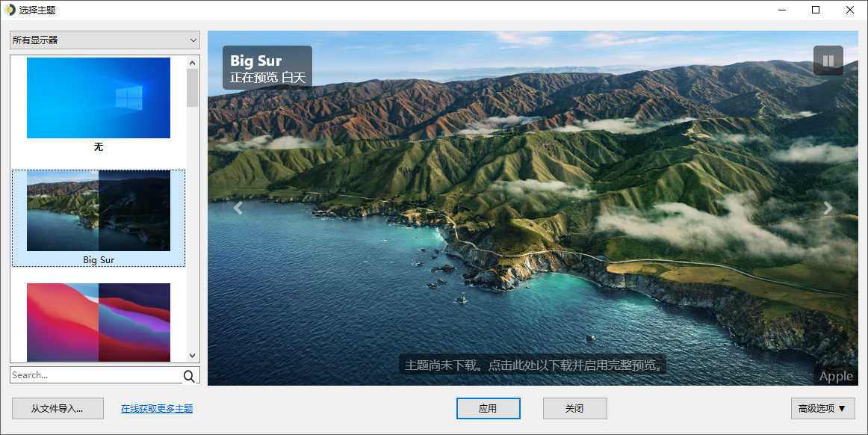Click 从文件导入... import button
Viewport: 868px width, 435px height.
point(58,408)
